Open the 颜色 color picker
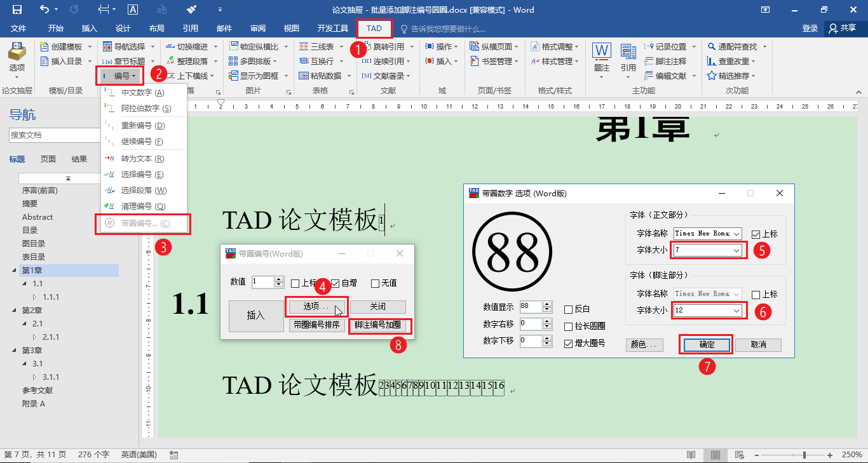 pyautogui.click(x=644, y=344)
